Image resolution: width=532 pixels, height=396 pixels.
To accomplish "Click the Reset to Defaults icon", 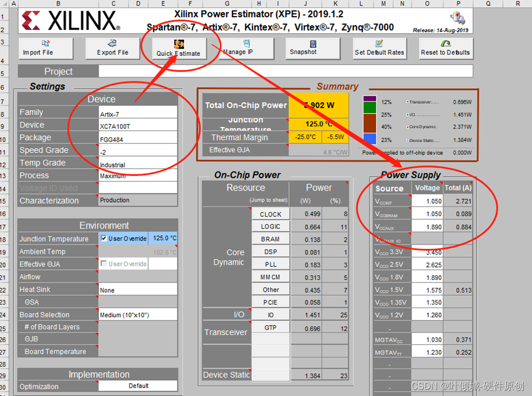I will (x=446, y=44).
